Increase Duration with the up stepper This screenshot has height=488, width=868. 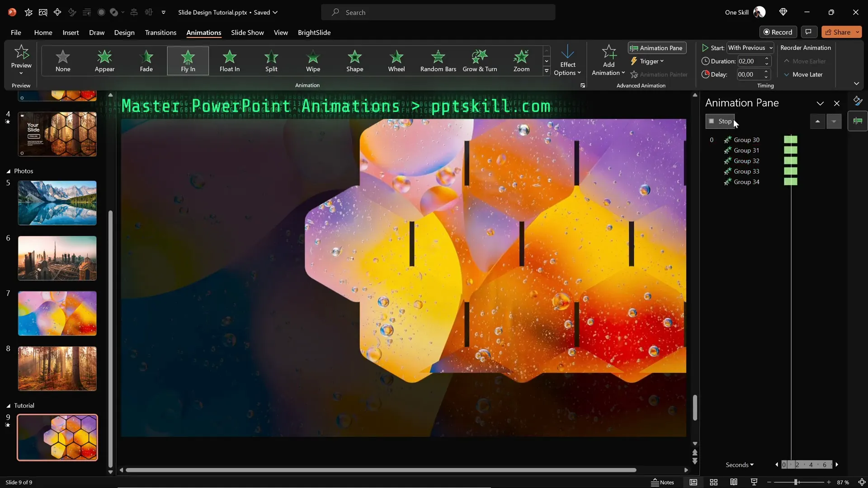tap(767, 58)
